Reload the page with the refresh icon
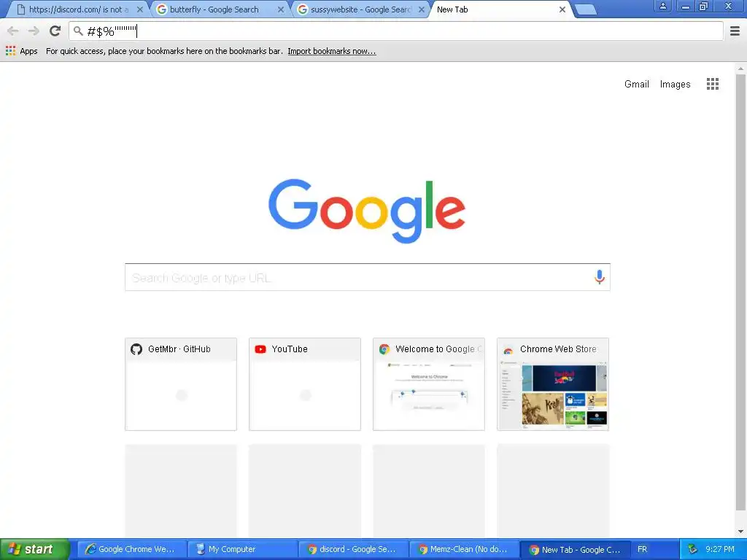747x560 pixels. pyautogui.click(x=55, y=31)
